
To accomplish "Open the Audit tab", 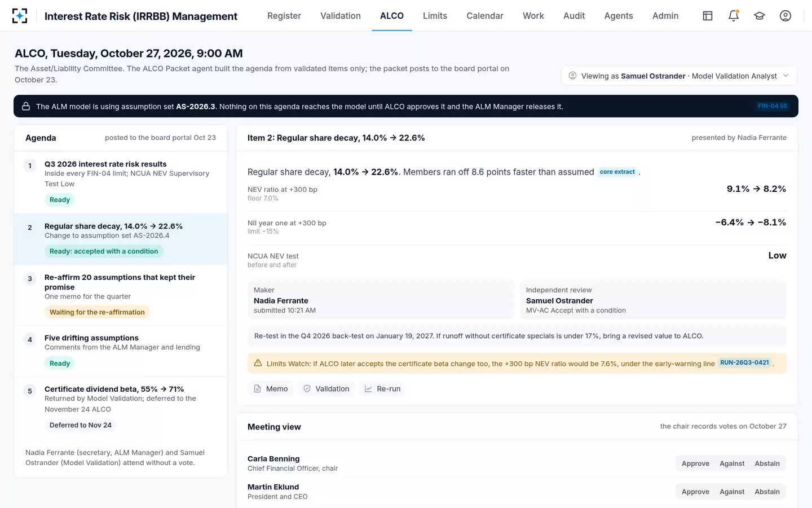I will (x=574, y=16).
